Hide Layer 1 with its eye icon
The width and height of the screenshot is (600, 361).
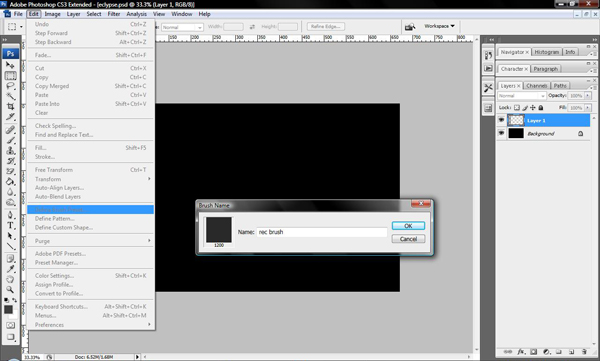coord(501,120)
